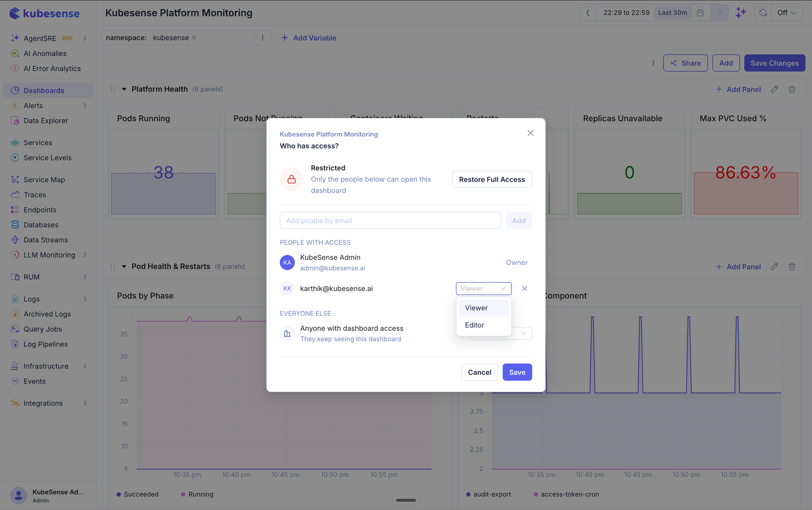Open the role dropdown for karthik@kubesense.ai
The height and width of the screenshot is (510, 812).
click(484, 289)
